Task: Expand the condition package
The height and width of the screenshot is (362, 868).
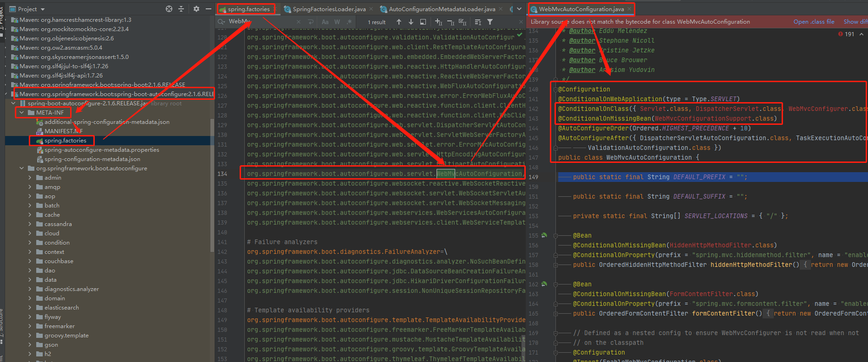Action: tap(30, 243)
